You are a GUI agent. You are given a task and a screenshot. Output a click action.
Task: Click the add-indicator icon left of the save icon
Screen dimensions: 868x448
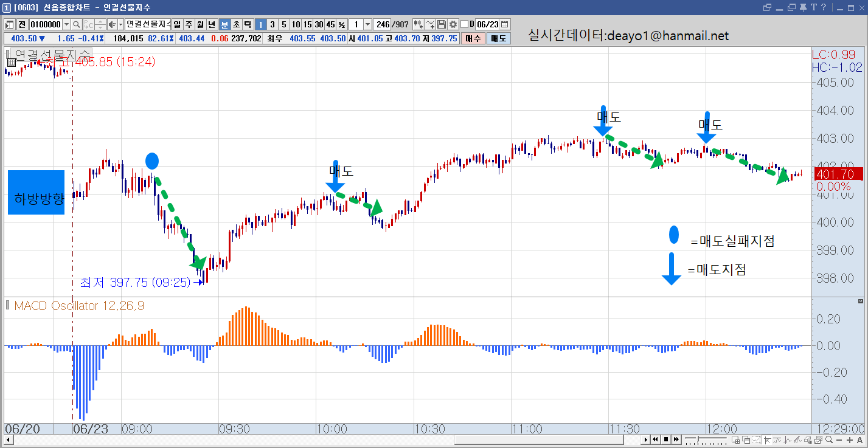(430, 24)
